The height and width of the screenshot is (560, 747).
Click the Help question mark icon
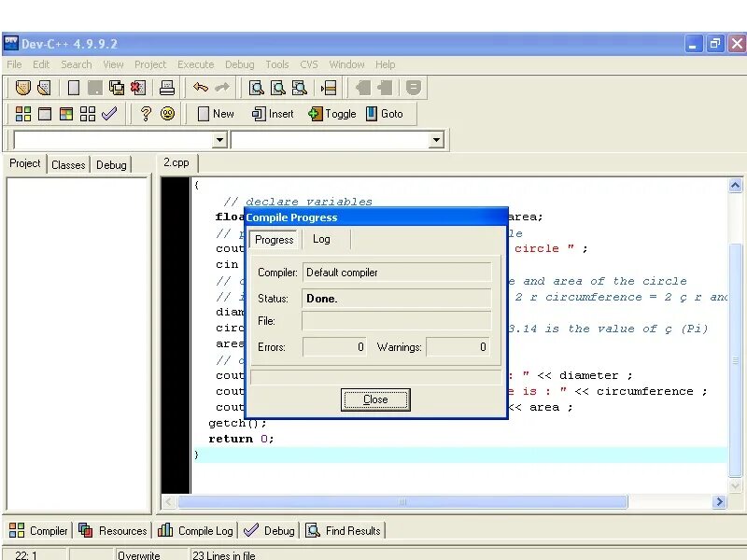(x=146, y=113)
